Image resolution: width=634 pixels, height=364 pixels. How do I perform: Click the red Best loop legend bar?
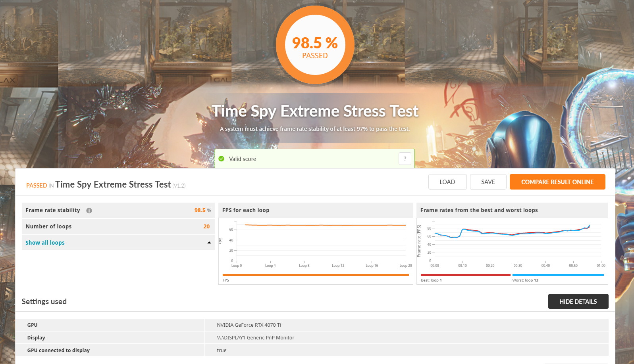[465, 275]
